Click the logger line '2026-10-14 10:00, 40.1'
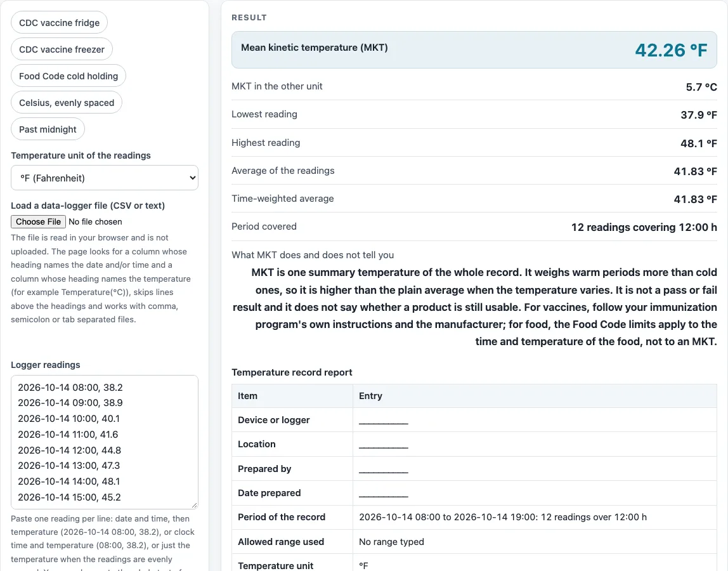The image size is (728, 571). (68, 419)
